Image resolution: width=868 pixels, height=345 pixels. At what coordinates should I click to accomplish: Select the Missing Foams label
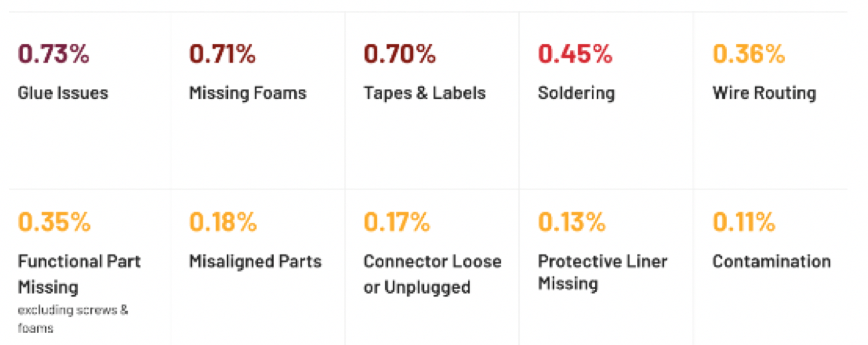pyautogui.click(x=248, y=93)
